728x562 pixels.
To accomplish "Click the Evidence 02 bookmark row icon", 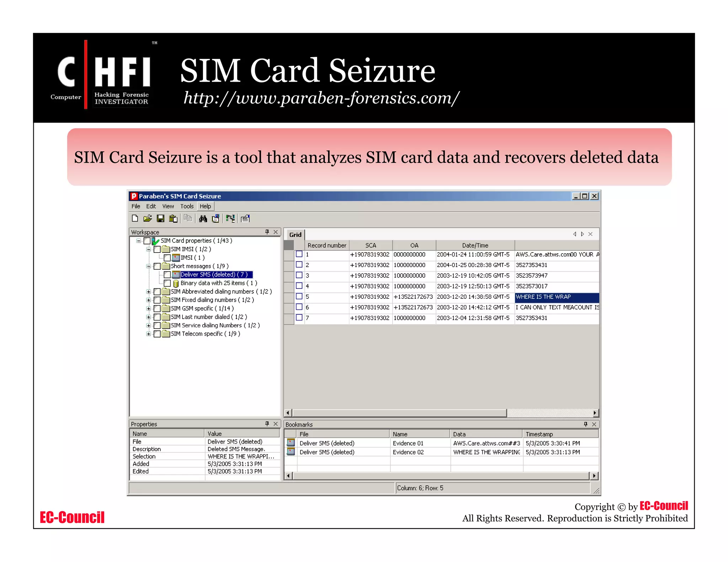I will [291, 452].
